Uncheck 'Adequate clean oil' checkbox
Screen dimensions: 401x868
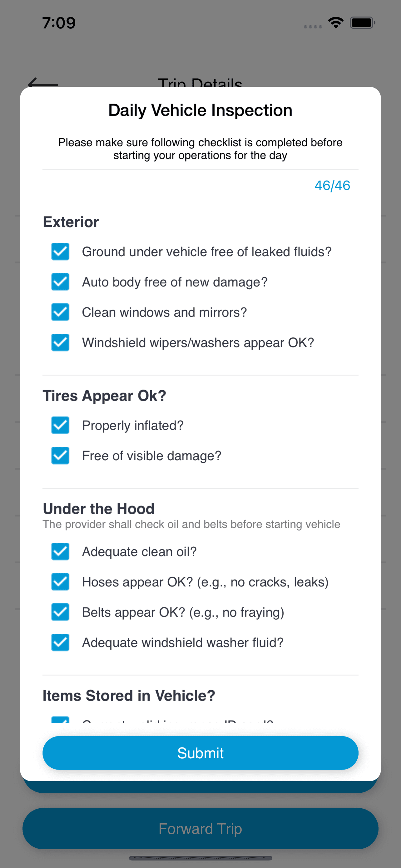point(60,552)
